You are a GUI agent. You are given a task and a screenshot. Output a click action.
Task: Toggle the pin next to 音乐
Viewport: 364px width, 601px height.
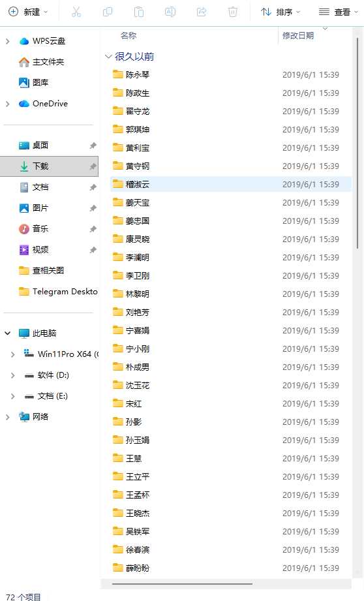point(93,229)
